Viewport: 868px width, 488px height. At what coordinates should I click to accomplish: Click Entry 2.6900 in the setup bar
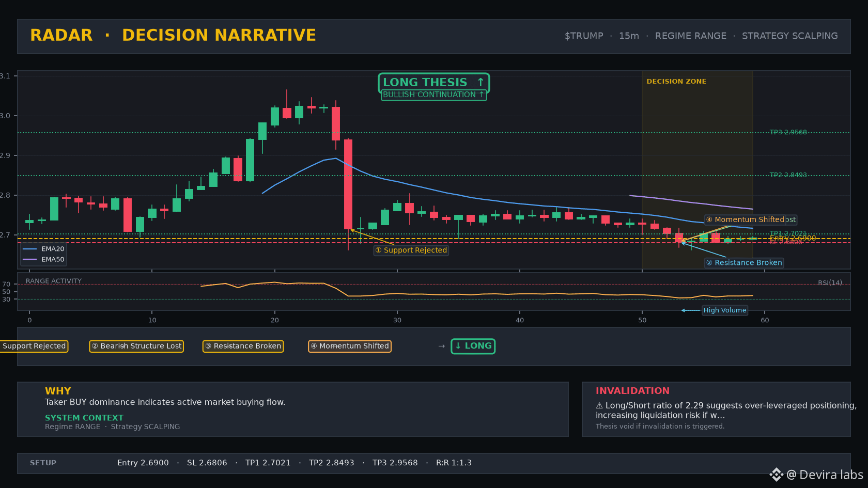(143, 463)
